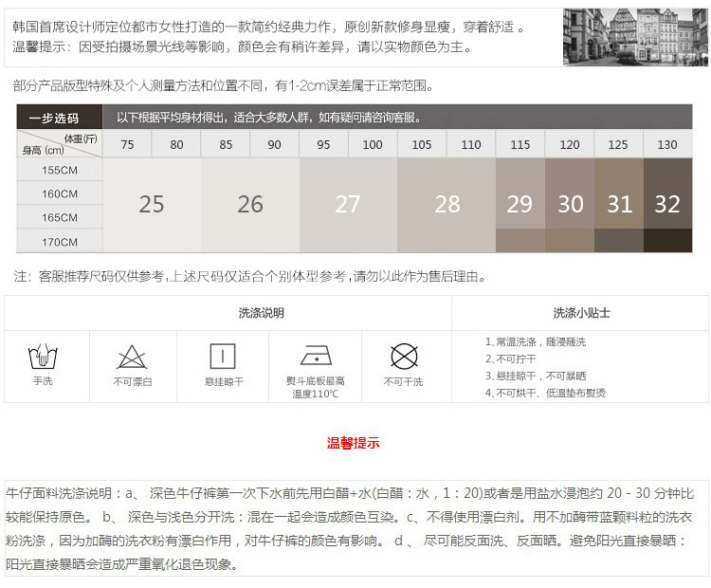The height and width of the screenshot is (588, 711).
Task: Select the size 26 color block
Action: coord(250,204)
